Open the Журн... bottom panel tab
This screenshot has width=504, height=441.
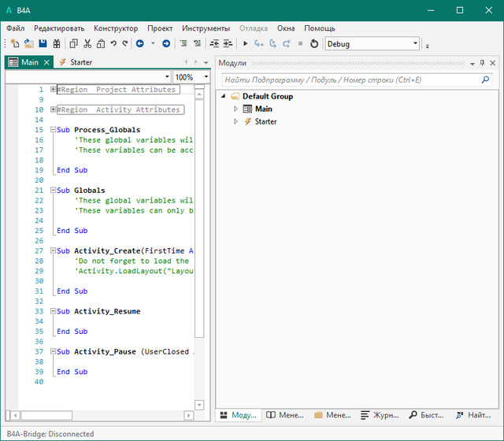pos(379,415)
